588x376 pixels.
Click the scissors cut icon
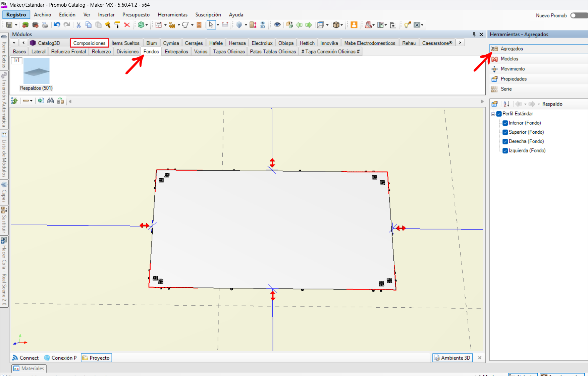click(x=78, y=25)
